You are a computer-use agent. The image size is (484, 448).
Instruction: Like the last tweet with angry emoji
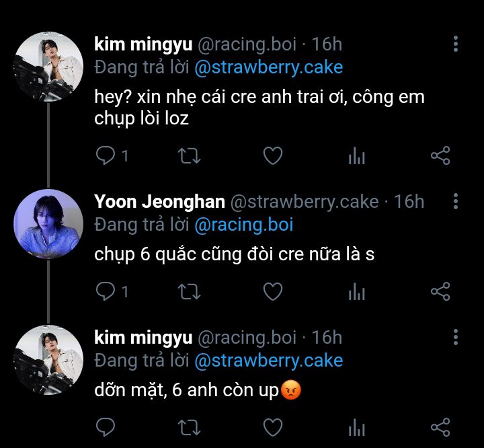coord(272,426)
